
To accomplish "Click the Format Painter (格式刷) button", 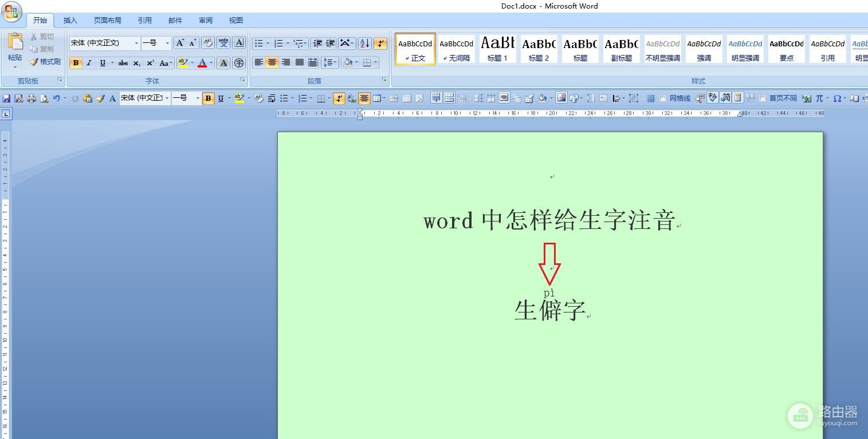I will pos(45,62).
